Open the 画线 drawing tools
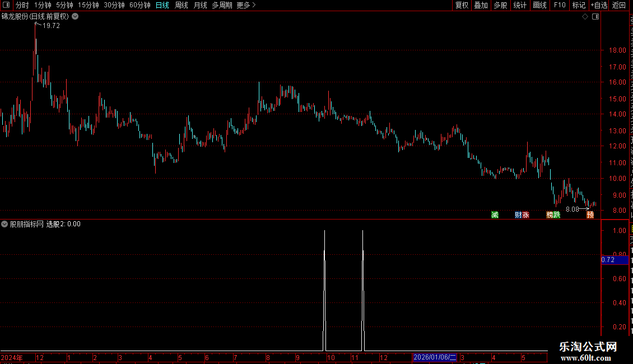Viewport: 633px width, 364px height. coord(540,5)
